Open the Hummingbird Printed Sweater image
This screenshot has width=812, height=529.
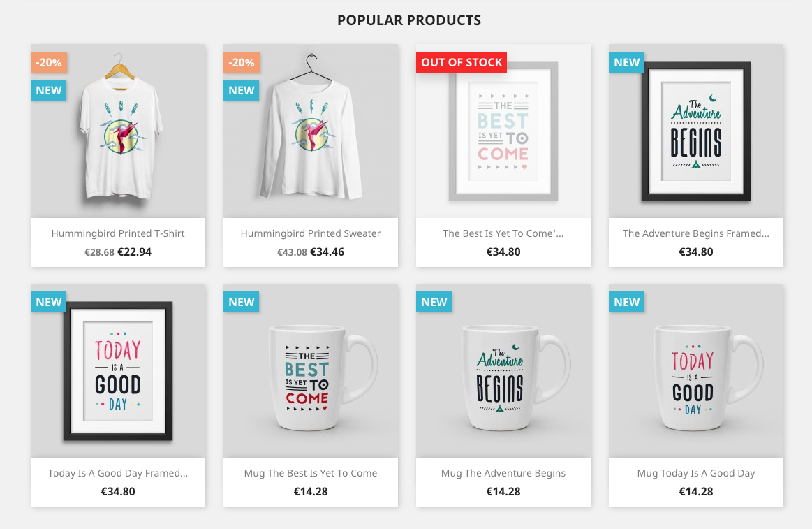point(311,131)
